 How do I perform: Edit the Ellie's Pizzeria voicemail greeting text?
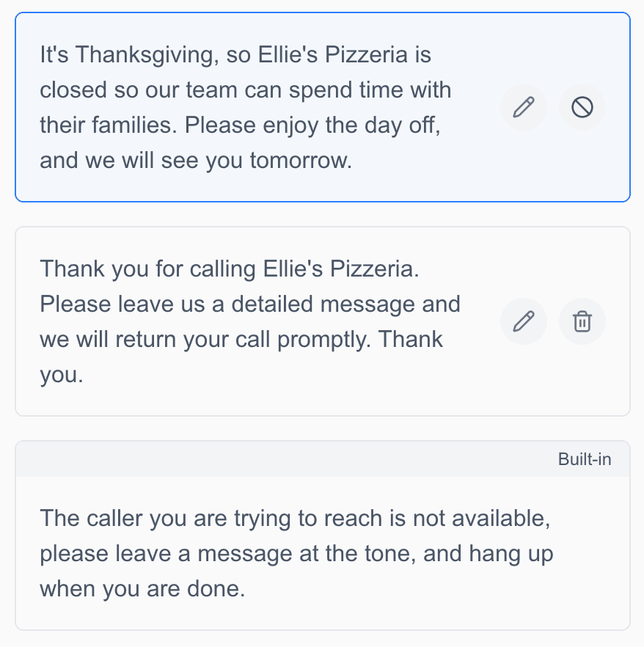(x=523, y=321)
